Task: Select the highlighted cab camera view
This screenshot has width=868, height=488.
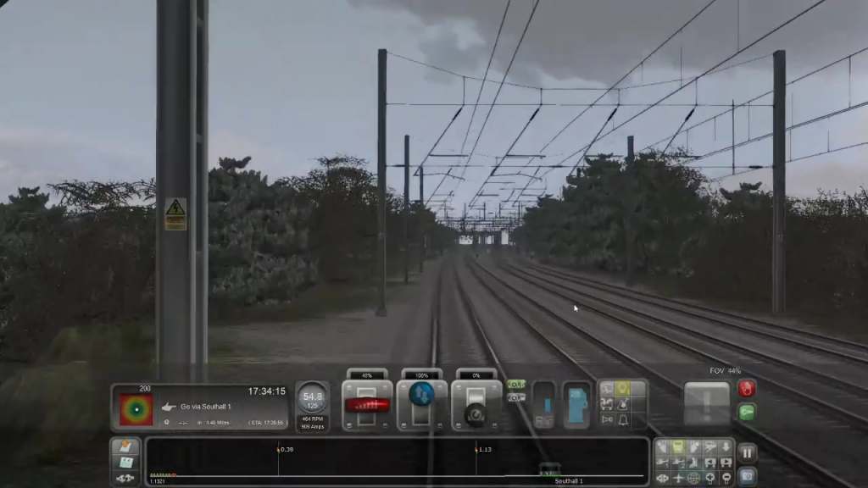Action: point(677,446)
